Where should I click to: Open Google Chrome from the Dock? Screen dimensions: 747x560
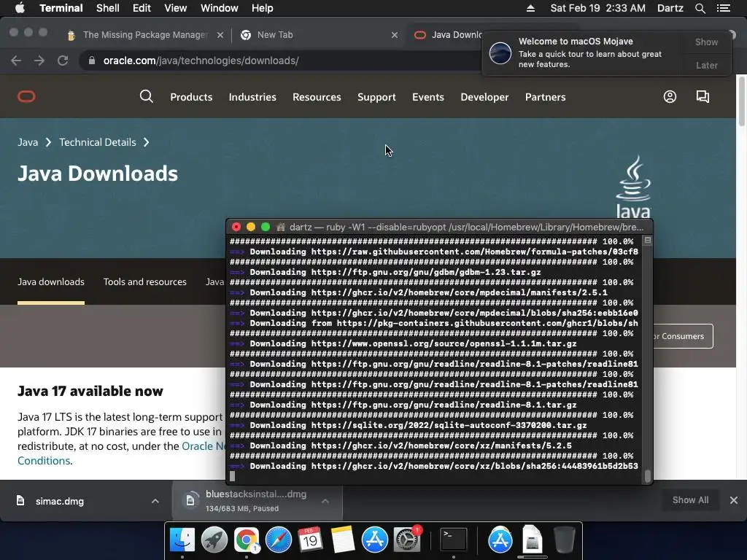[x=247, y=540]
